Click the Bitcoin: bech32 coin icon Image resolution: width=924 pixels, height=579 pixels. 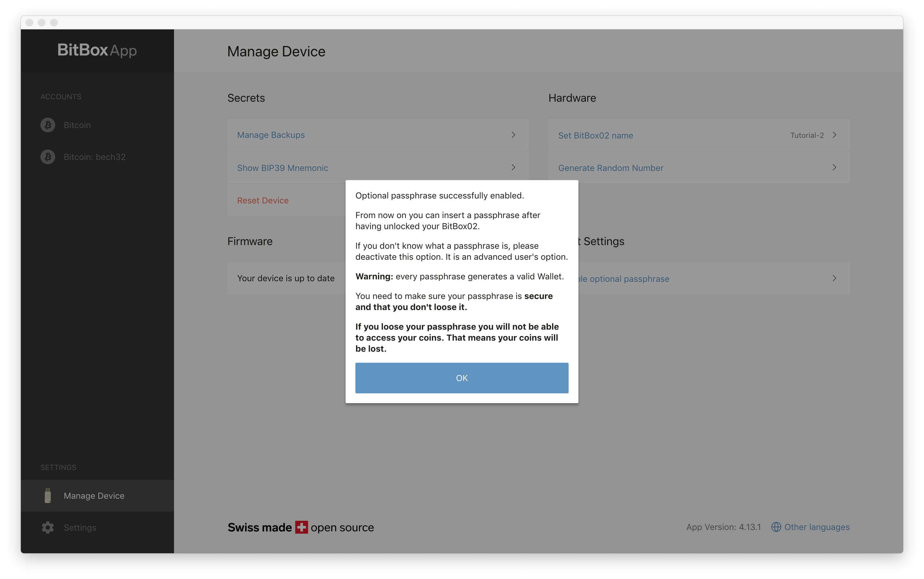coord(48,157)
